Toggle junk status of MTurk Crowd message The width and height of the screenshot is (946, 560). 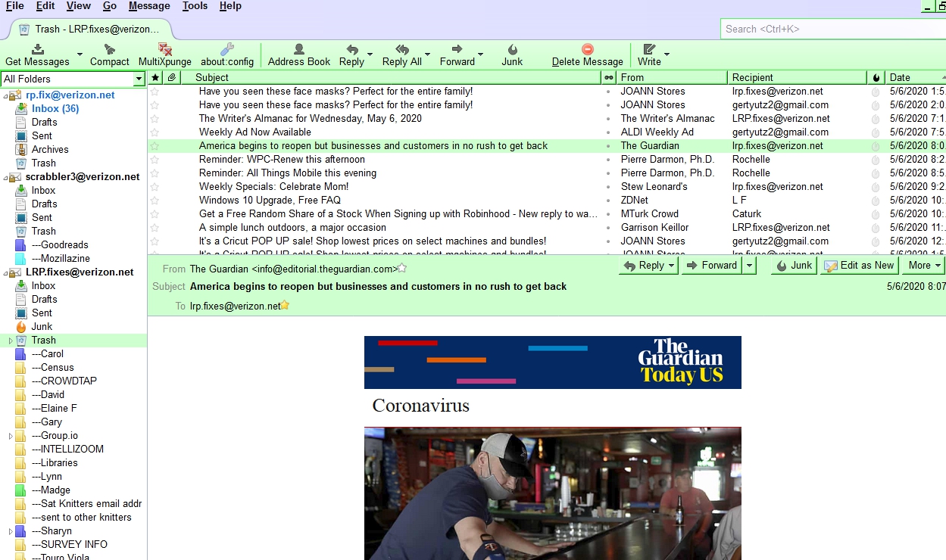point(876,213)
